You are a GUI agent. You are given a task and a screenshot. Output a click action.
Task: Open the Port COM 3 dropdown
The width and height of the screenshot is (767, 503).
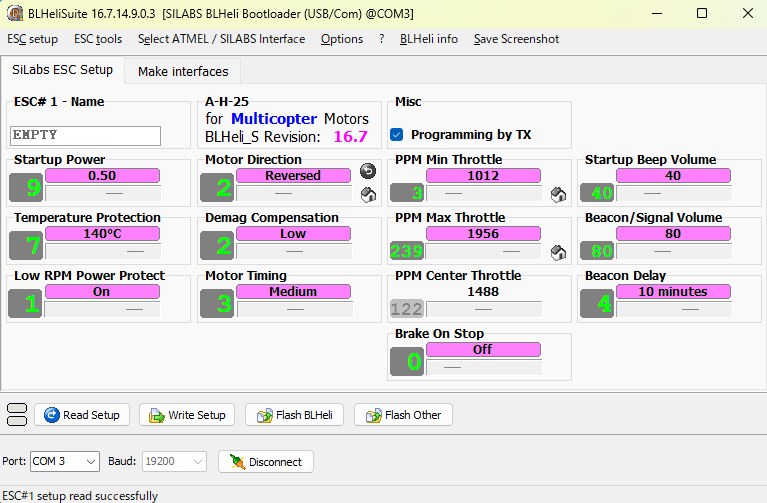click(65, 461)
